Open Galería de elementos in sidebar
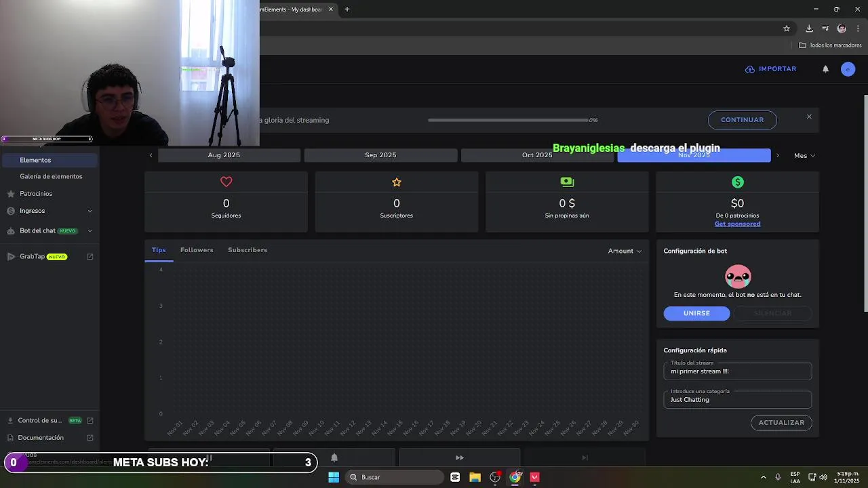The image size is (868, 488). click(x=51, y=176)
